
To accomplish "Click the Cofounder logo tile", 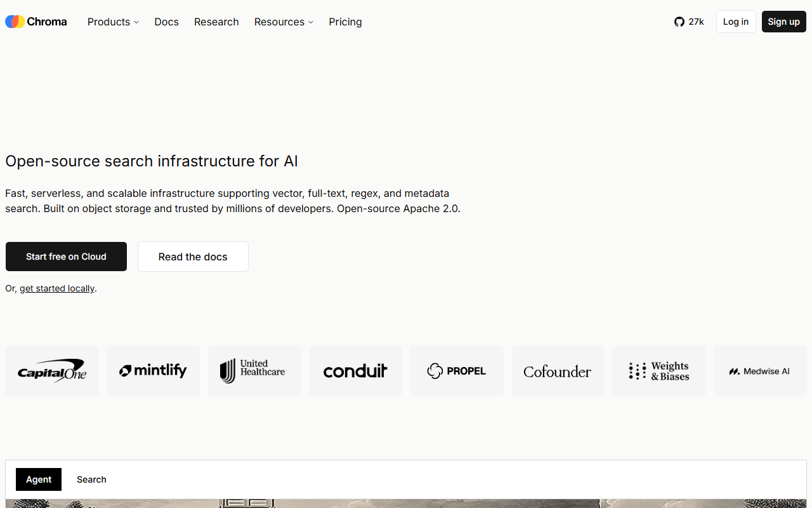I will 558,371.
